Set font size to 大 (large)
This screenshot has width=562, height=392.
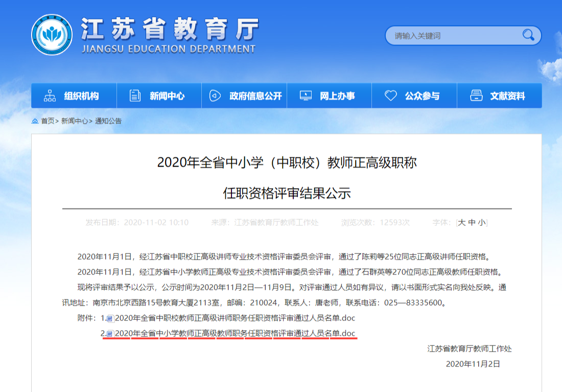click(x=462, y=222)
